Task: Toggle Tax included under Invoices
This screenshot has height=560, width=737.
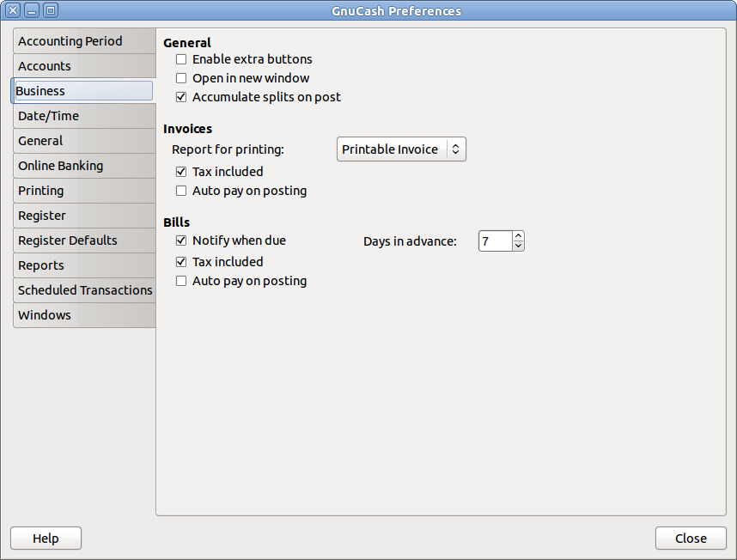Action: (181, 172)
